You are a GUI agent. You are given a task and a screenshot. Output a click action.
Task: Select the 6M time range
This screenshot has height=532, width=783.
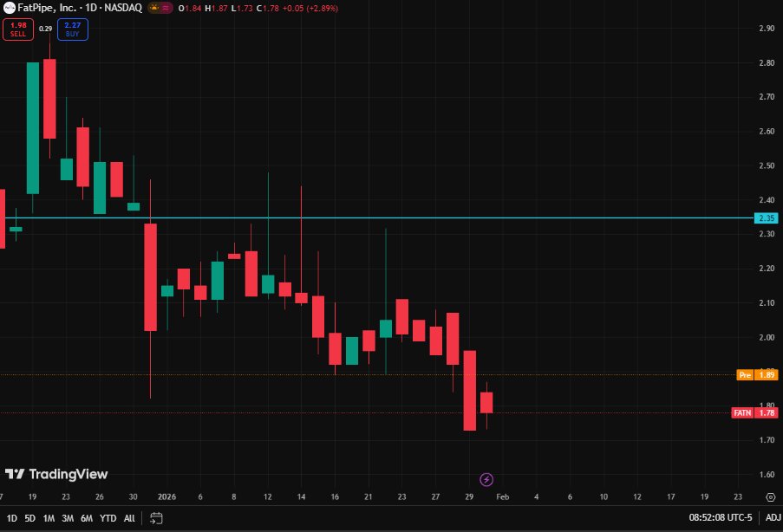pyautogui.click(x=87, y=518)
